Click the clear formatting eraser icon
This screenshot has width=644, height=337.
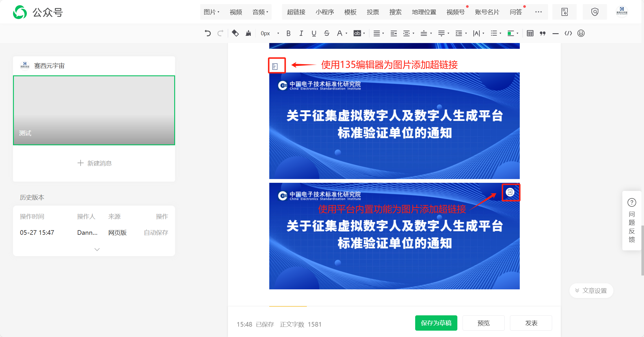235,33
